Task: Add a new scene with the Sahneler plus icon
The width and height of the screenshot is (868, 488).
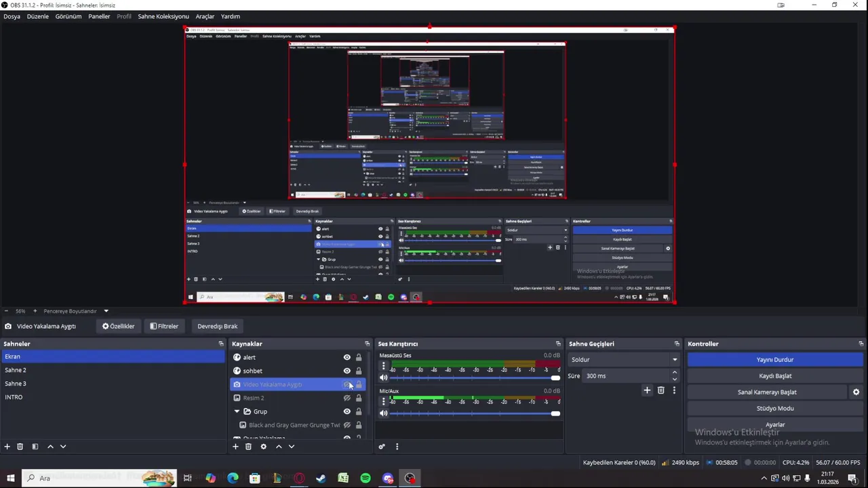Action: tap(7, 447)
